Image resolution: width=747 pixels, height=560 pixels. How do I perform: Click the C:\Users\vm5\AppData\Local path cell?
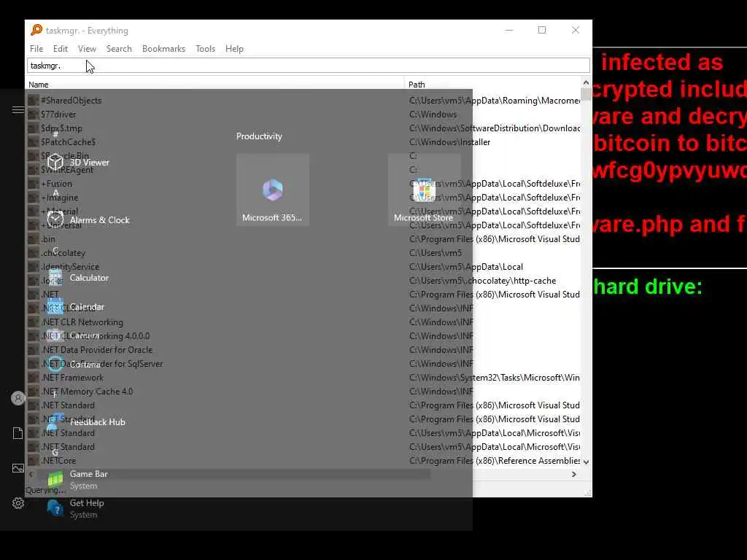[466, 267]
